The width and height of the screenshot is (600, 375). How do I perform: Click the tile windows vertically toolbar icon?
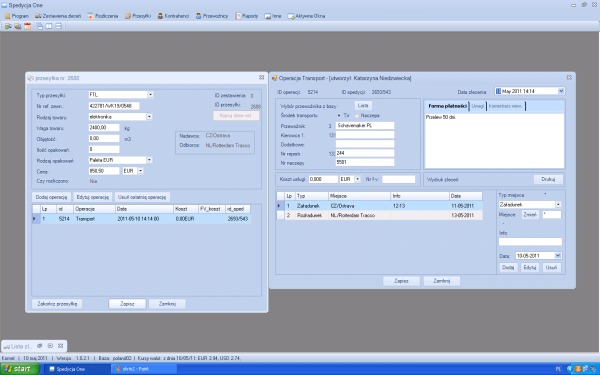pos(49,26)
